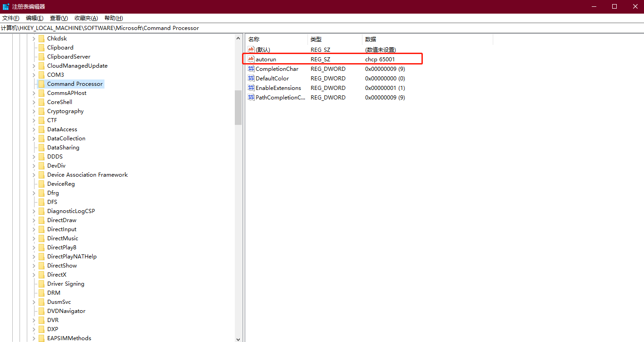The width and height of the screenshot is (644, 342).
Task: Open the 收藏夹 menu
Action: coord(85,18)
